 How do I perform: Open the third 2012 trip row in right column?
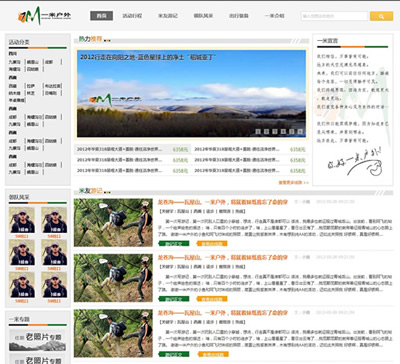tap(250, 171)
